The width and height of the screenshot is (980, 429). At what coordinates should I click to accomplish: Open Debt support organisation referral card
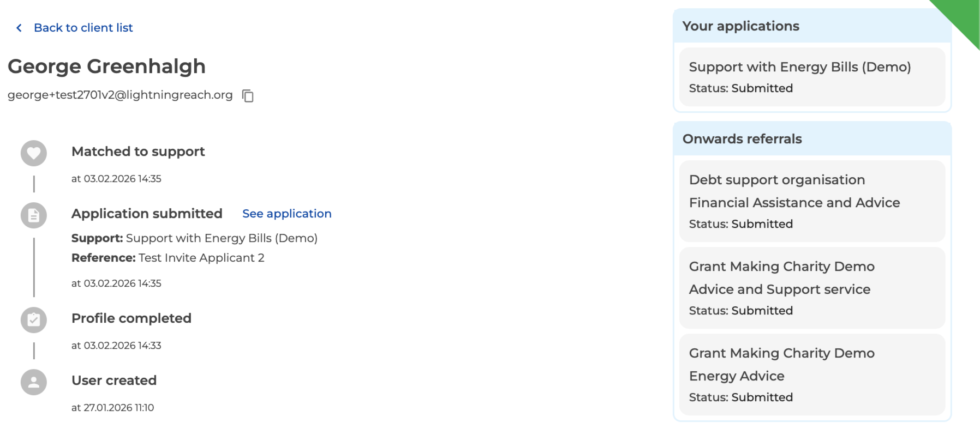click(812, 201)
